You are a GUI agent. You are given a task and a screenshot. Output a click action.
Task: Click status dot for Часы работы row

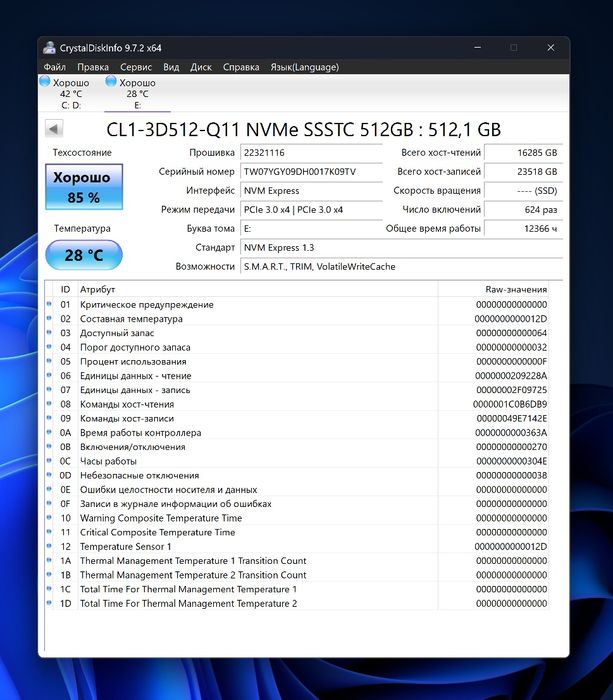click(x=49, y=461)
